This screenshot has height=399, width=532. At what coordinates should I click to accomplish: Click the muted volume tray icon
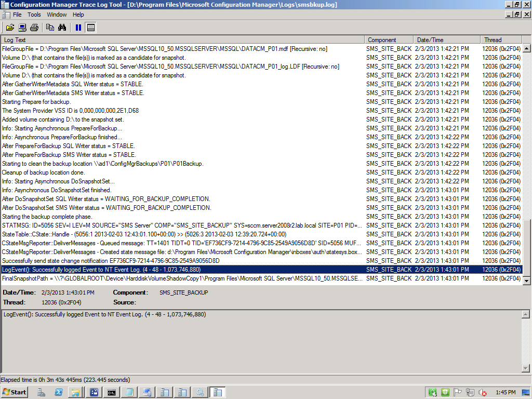tap(482, 393)
